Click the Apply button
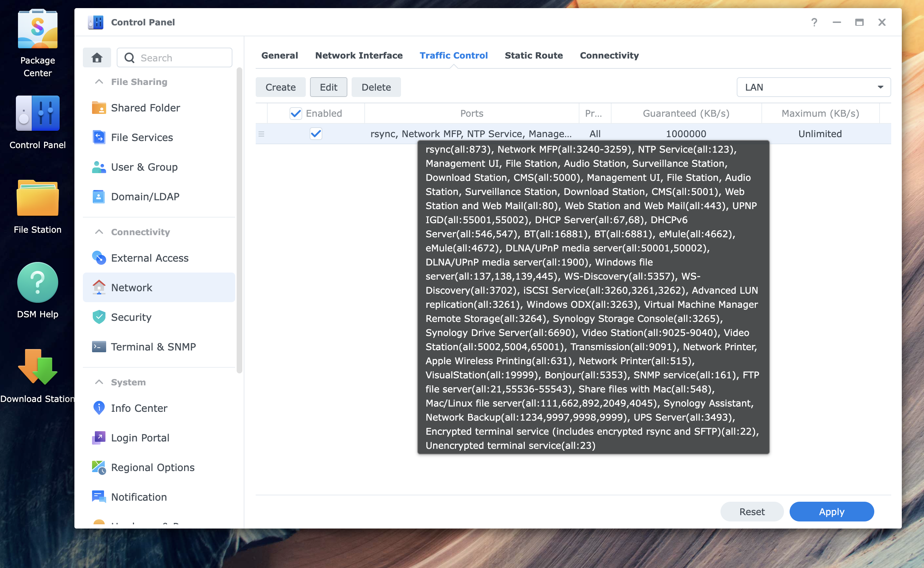 click(831, 512)
